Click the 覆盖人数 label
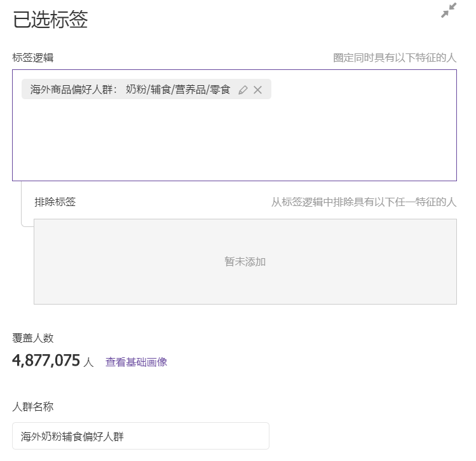 33,338
